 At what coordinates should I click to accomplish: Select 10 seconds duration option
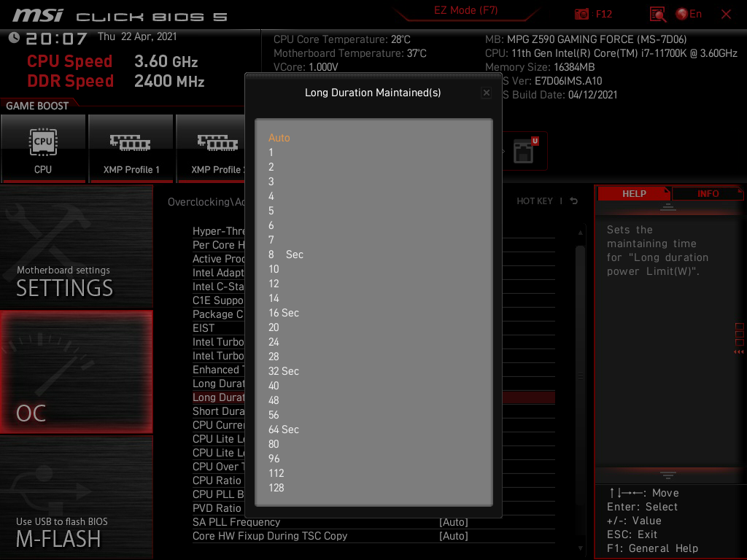[274, 269]
